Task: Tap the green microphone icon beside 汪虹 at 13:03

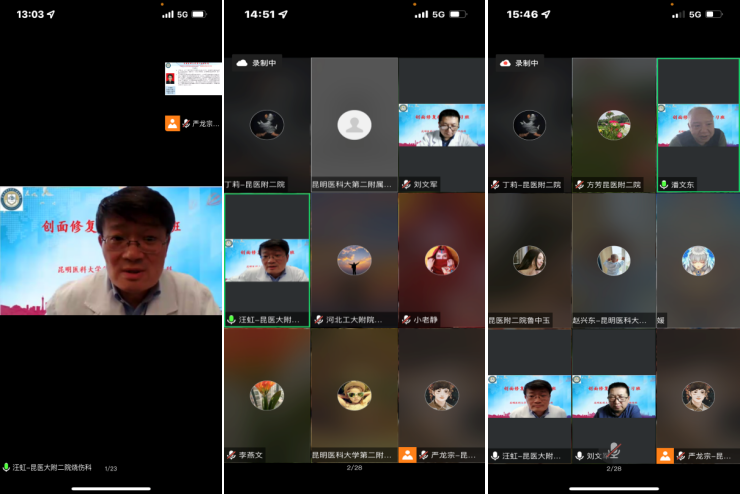Action: (x=7, y=467)
